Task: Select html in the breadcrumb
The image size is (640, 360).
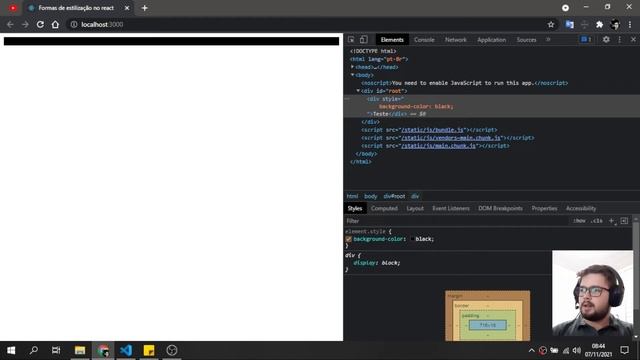Action: (352, 196)
